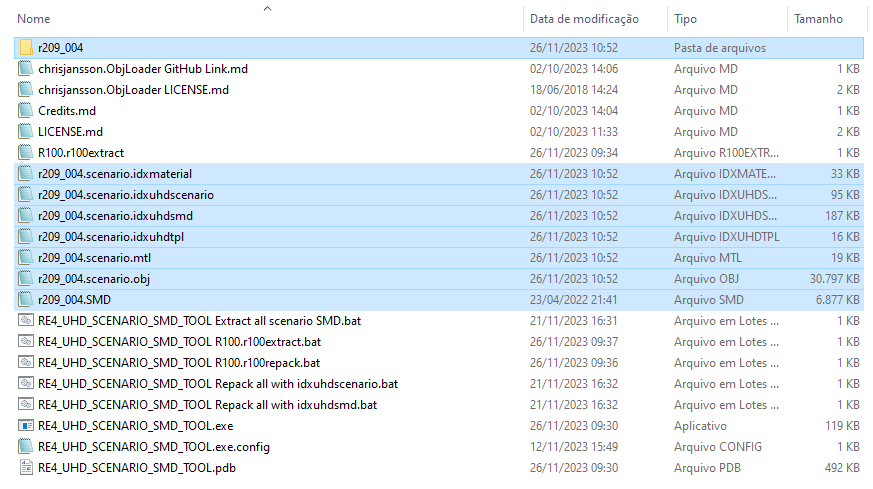The width and height of the screenshot is (873, 489).
Task: Click the 23/04/2022 21:41 date cell
Action: point(573,300)
